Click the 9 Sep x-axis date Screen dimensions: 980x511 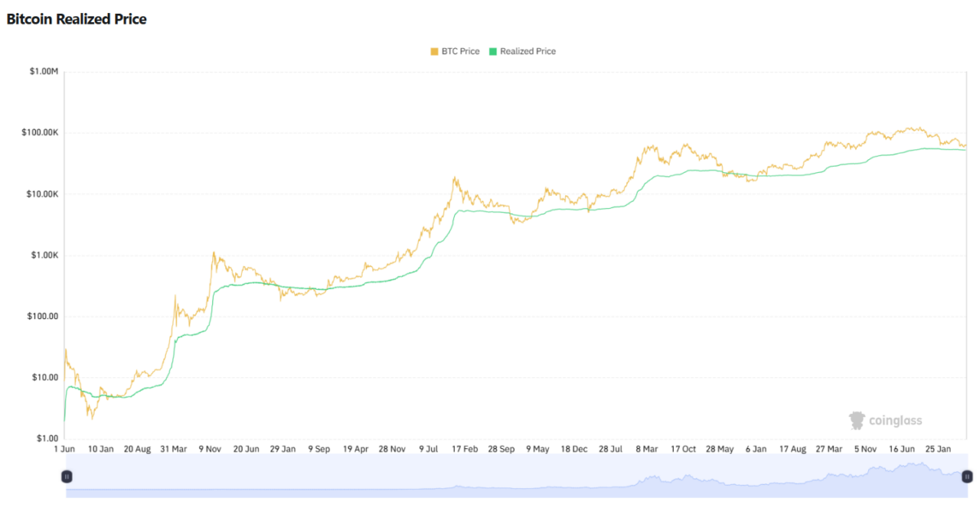tap(318, 449)
